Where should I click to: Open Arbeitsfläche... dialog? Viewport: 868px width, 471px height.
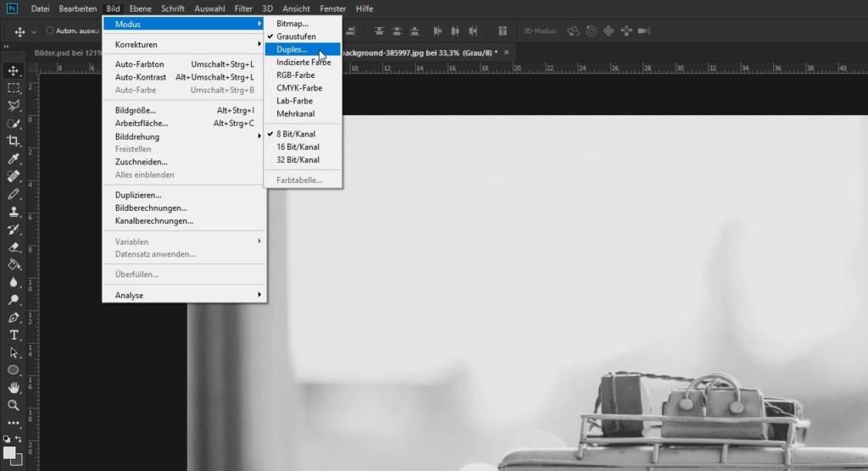point(184,123)
